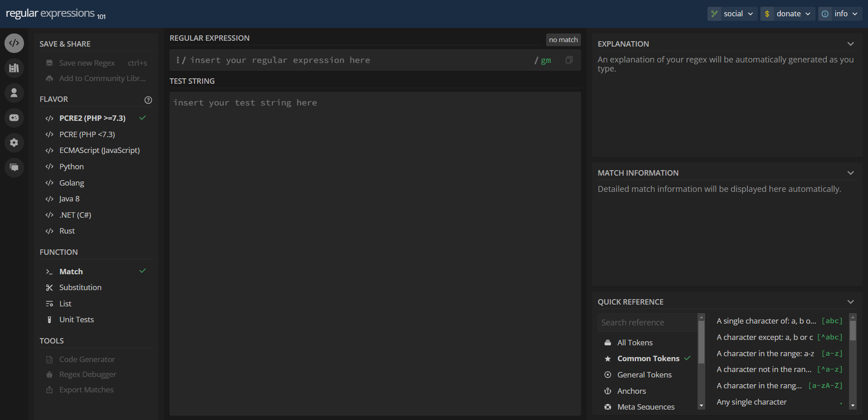
Task: Open the account profile sidebar icon
Action: (x=14, y=93)
